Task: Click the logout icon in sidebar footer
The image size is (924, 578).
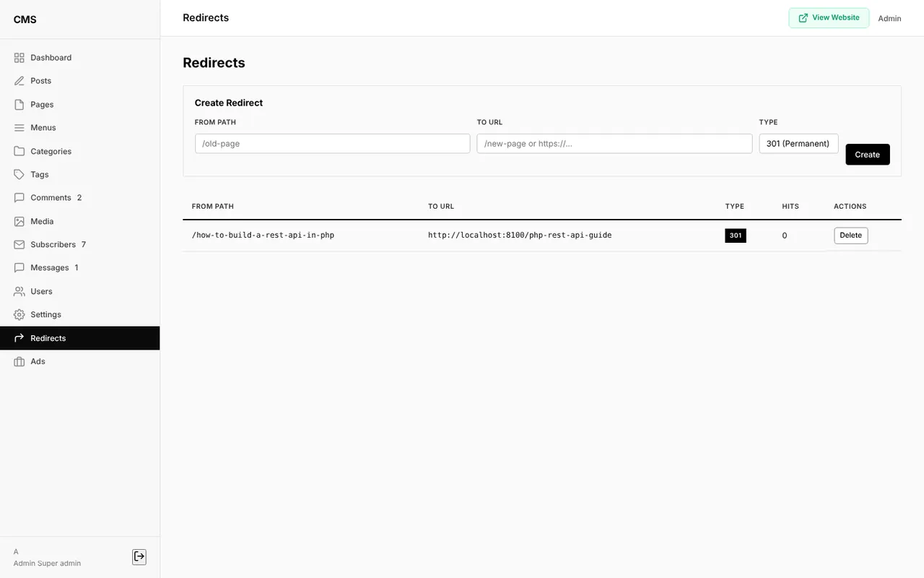Action: pos(139,556)
